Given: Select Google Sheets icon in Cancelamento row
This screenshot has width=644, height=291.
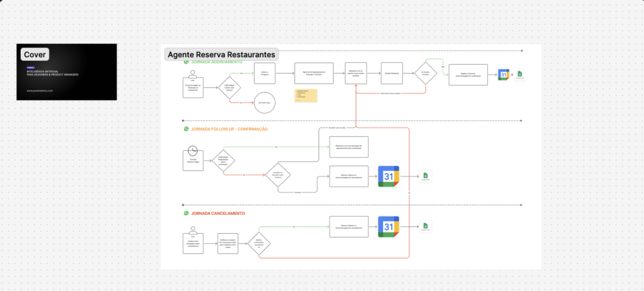Looking at the screenshot, I should [x=425, y=226].
